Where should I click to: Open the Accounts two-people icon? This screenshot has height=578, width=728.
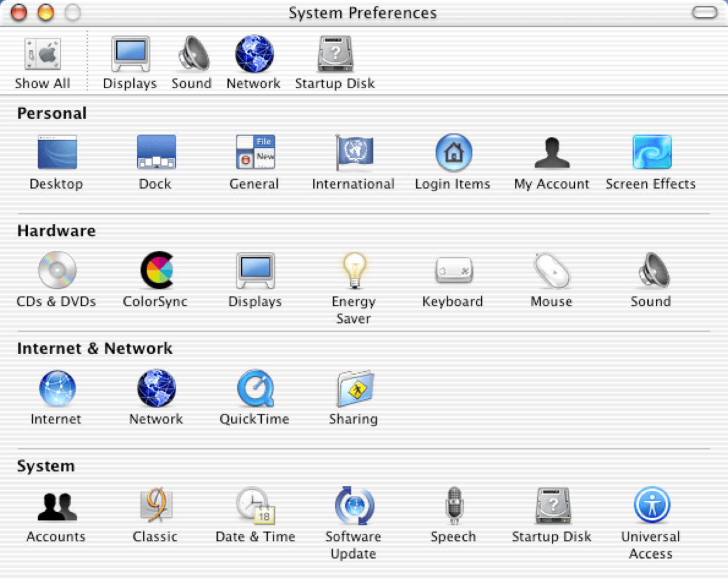pyautogui.click(x=57, y=506)
